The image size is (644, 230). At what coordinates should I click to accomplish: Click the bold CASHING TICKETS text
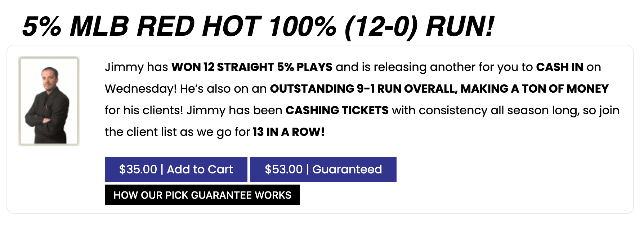click(x=337, y=110)
